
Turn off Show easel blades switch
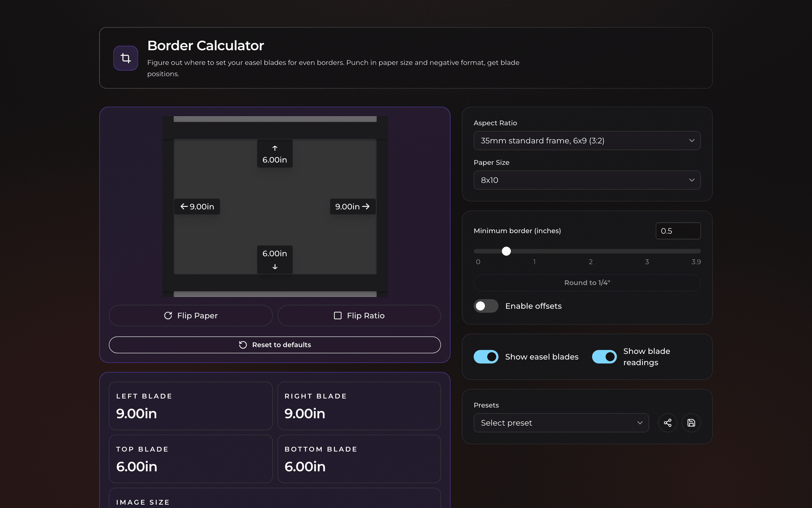(x=486, y=356)
